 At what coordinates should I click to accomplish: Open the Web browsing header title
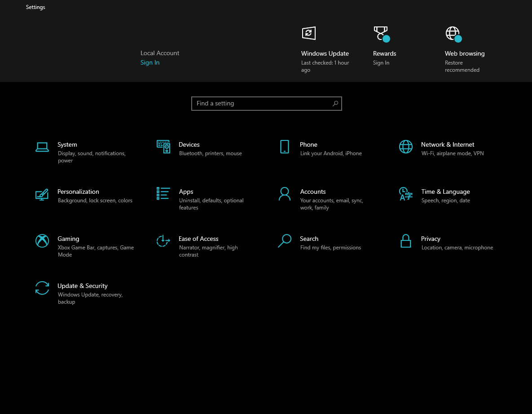tap(465, 53)
